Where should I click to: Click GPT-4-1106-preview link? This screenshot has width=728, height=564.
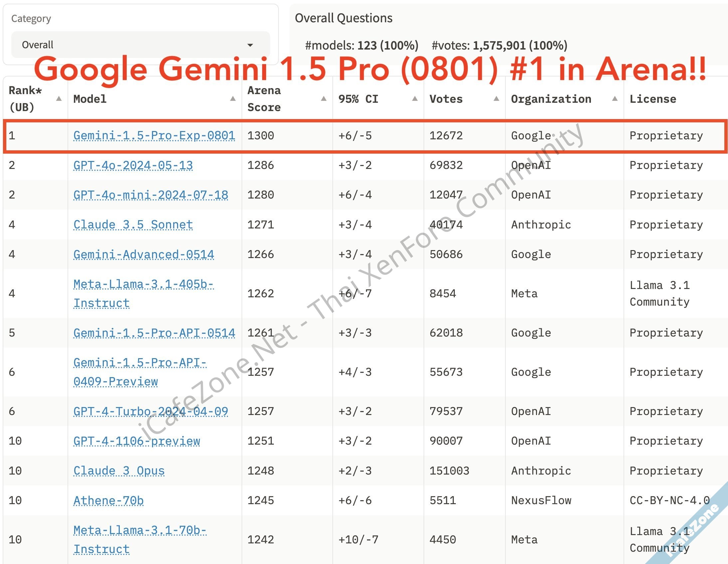tap(137, 441)
